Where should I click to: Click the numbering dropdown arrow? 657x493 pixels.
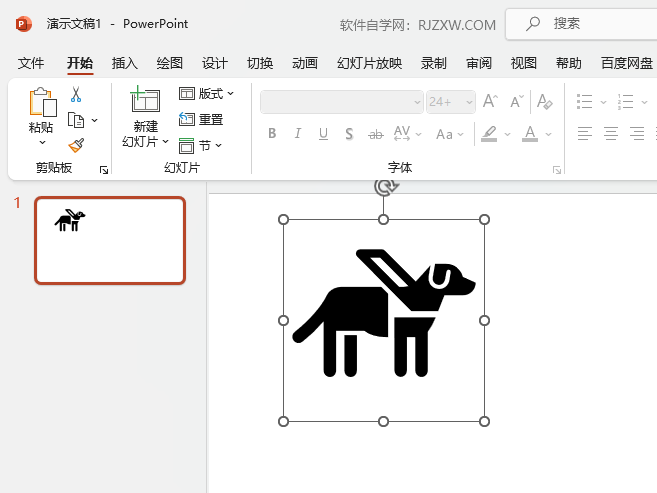point(644,102)
